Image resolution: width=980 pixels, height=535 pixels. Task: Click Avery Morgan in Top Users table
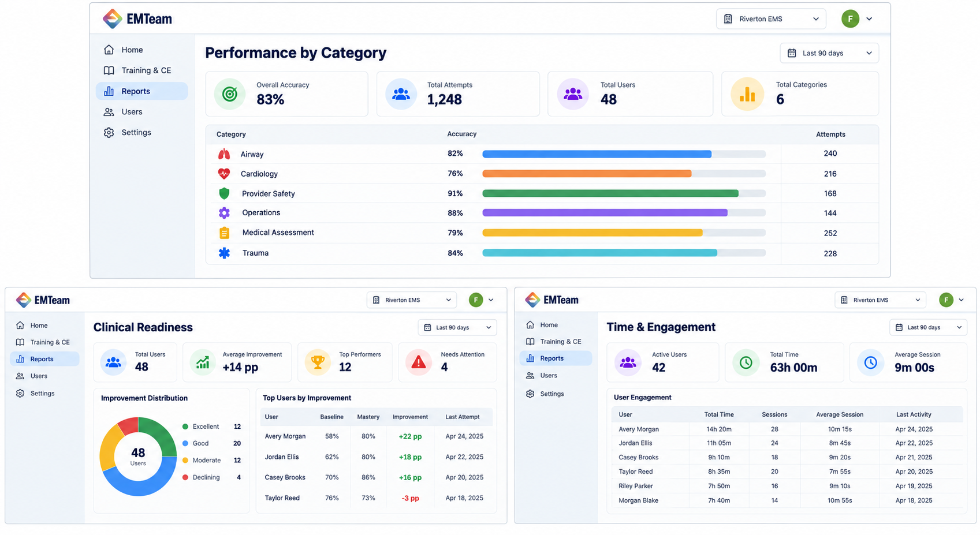click(x=285, y=436)
